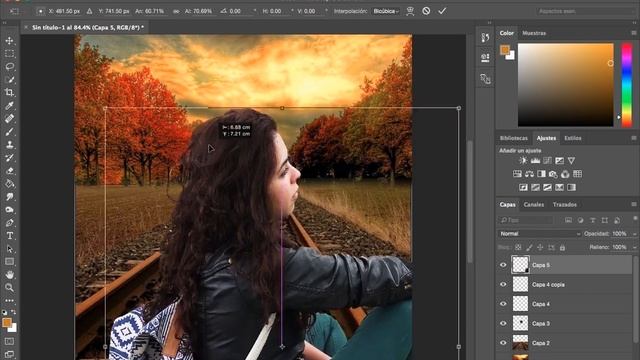The width and height of the screenshot is (640, 360).
Task: Select the Eraser tool
Action: pos(9,171)
